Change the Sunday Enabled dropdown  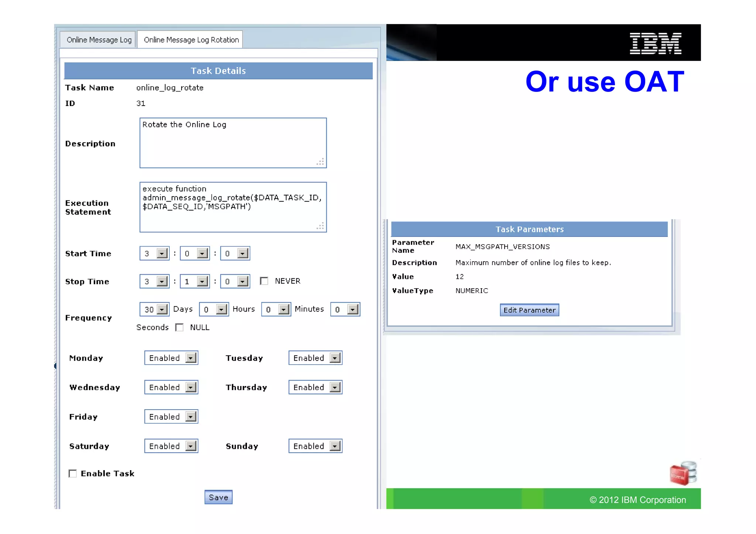tap(315, 446)
